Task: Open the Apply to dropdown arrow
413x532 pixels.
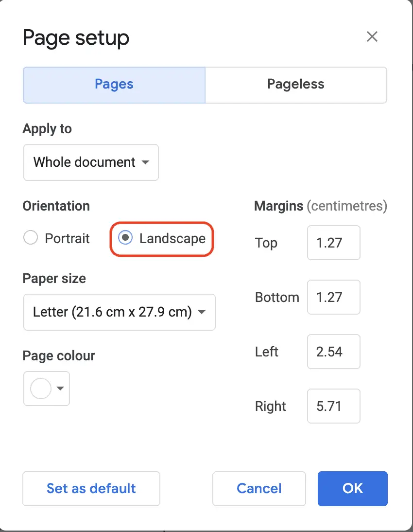Action: point(145,163)
